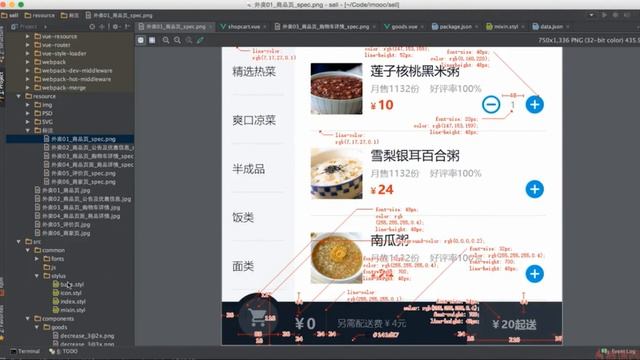This screenshot has height=360, width=640.
Task: Collapse the components folder
Action: click(27, 319)
